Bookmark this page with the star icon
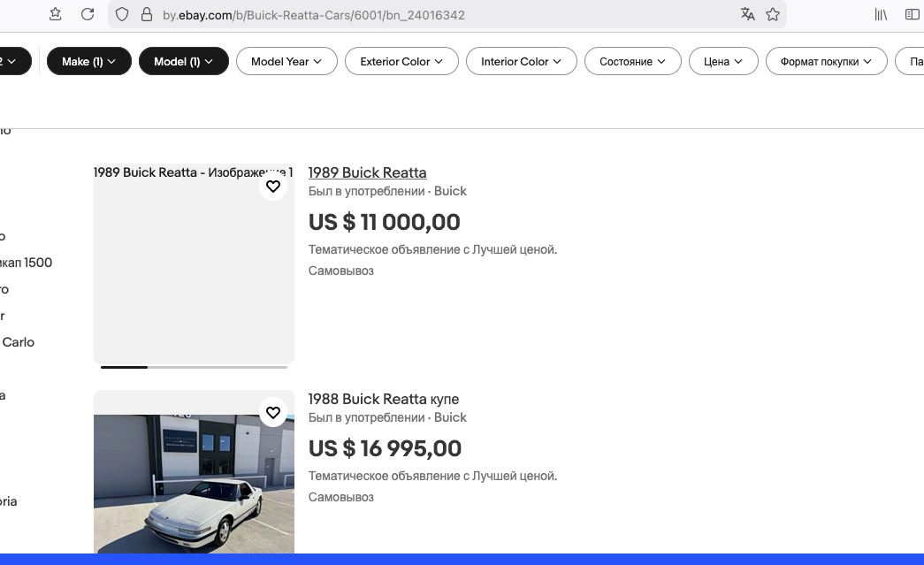The height and width of the screenshot is (565, 924). (773, 14)
